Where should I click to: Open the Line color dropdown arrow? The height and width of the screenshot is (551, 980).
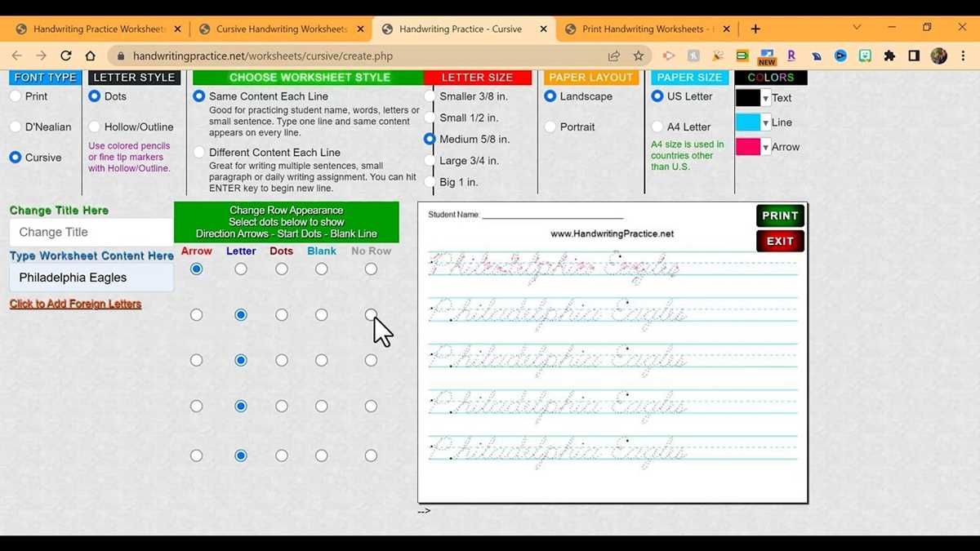tap(765, 122)
